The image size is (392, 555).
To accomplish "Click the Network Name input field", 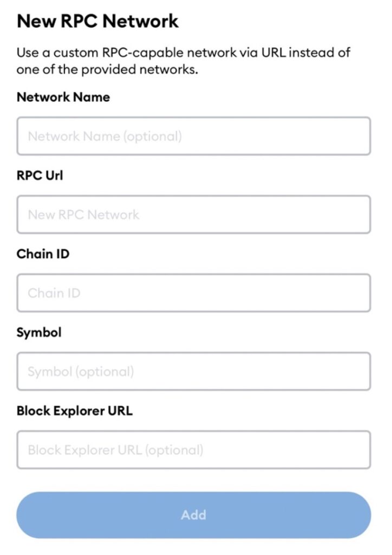I will (194, 136).
